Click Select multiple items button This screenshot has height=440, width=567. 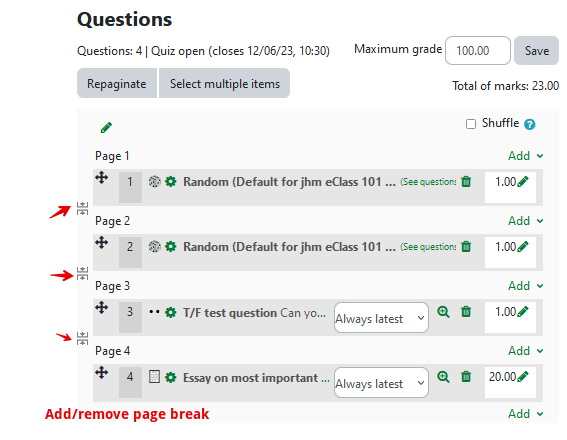225,83
